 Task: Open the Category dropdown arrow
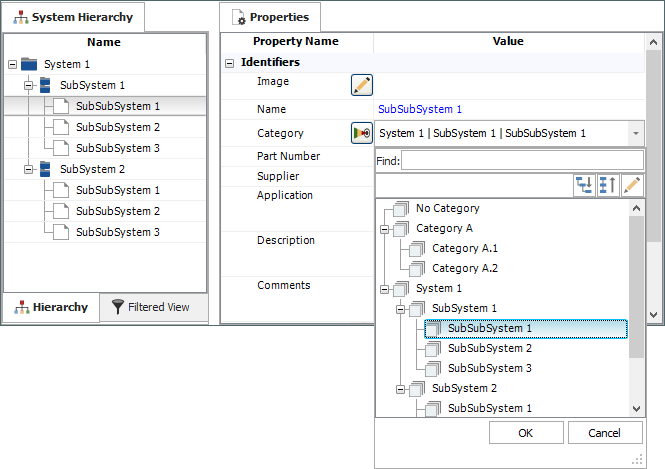635,133
